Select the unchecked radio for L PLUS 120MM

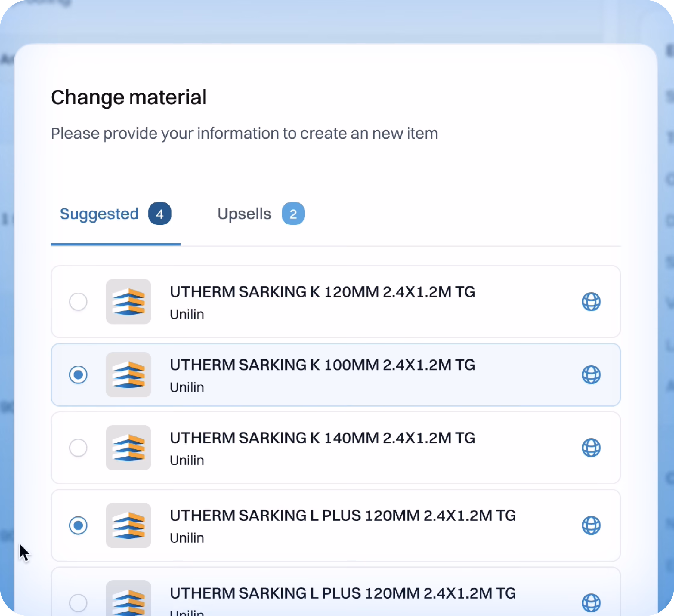[x=78, y=603]
